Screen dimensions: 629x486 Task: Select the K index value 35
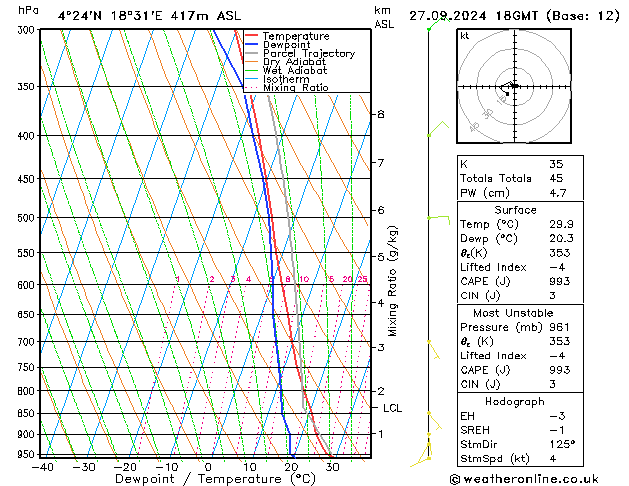[x=556, y=164]
